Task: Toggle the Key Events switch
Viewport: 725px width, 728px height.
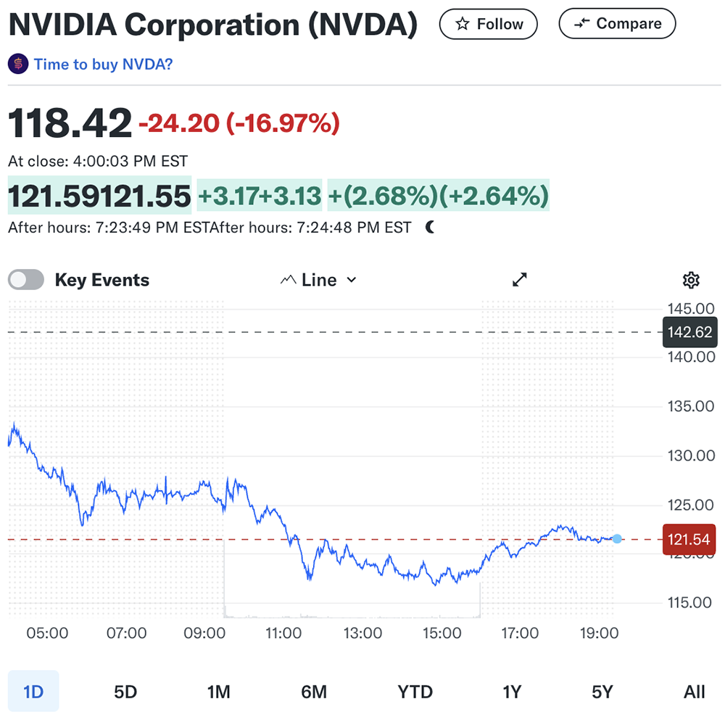Action: [26, 280]
